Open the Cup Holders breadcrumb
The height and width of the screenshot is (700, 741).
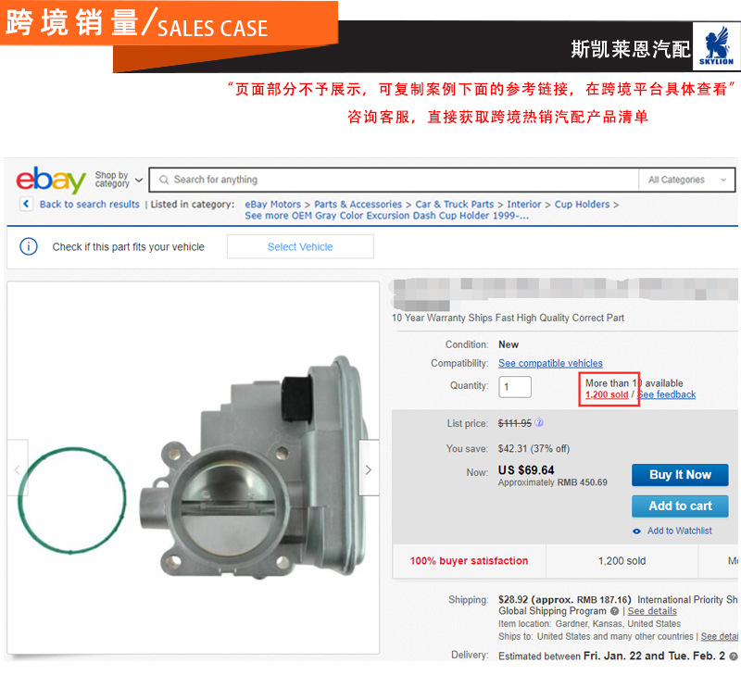point(582,204)
